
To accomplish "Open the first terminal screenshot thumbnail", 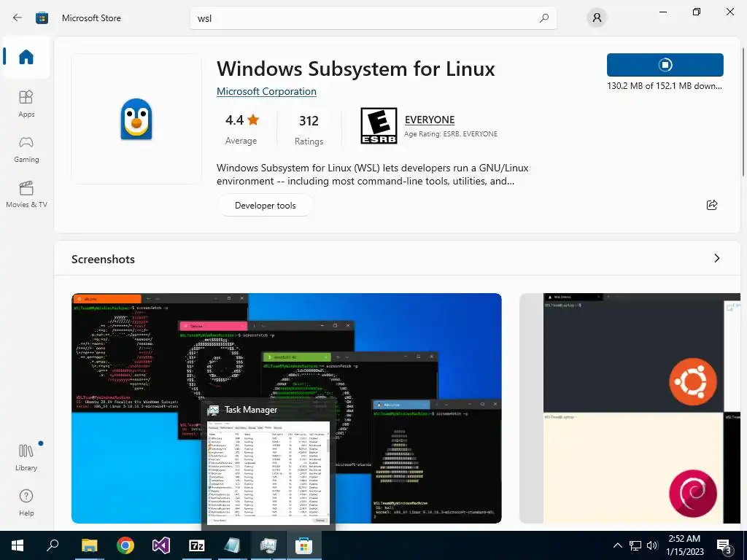I will tap(286, 408).
